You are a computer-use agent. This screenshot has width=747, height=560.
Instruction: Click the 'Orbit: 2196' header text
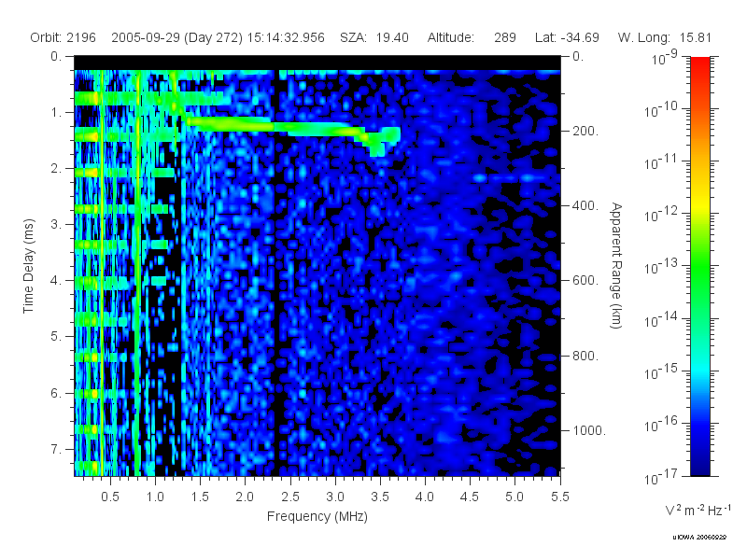click(x=63, y=37)
